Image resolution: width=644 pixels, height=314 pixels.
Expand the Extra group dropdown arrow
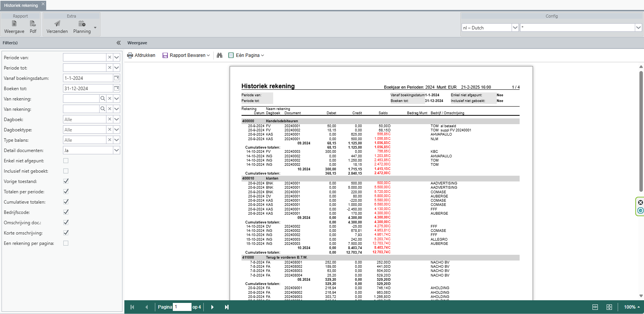[x=95, y=28]
